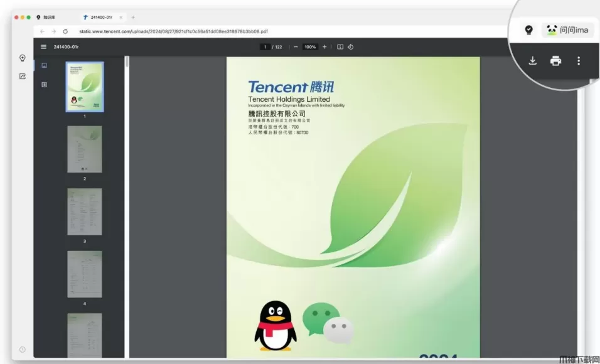Click the 100% zoom level field
Viewport: 600px width, 364px height.
[x=310, y=46]
